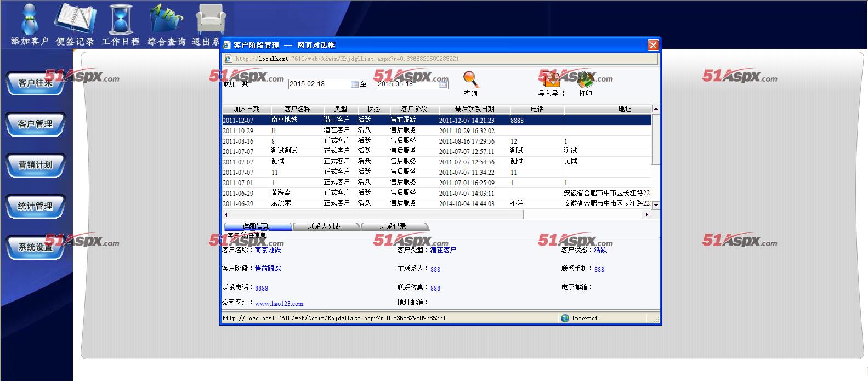Click the 客户类型 value 潜在客户 in details

(443, 250)
